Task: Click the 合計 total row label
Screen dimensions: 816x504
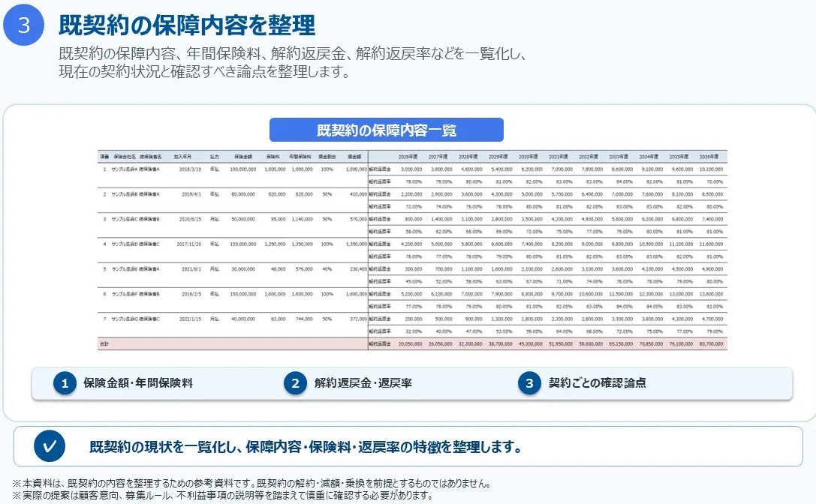Action: pos(104,343)
